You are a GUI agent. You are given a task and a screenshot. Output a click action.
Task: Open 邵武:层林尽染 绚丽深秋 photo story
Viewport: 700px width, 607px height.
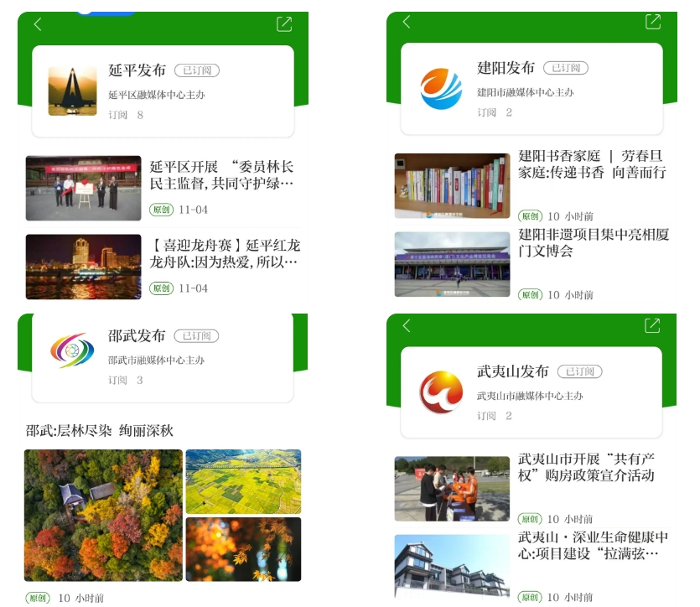(x=100, y=431)
